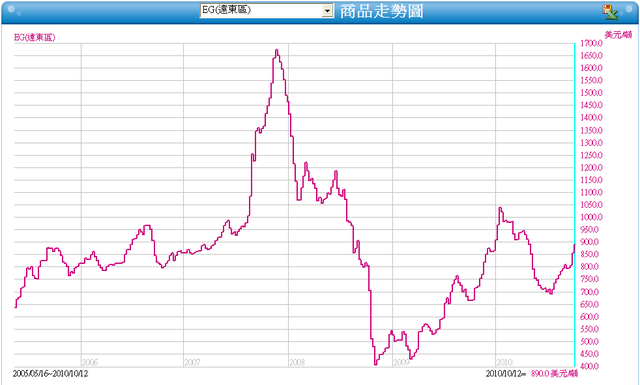640x385 pixels.
Task: Click the save-to-Excel export icon
Action: tap(610, 12)
